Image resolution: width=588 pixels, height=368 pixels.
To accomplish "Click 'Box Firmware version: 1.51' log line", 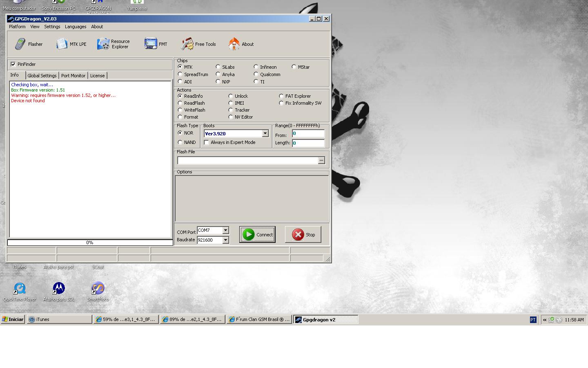I will pyautogui.click(x=38, y=90).
